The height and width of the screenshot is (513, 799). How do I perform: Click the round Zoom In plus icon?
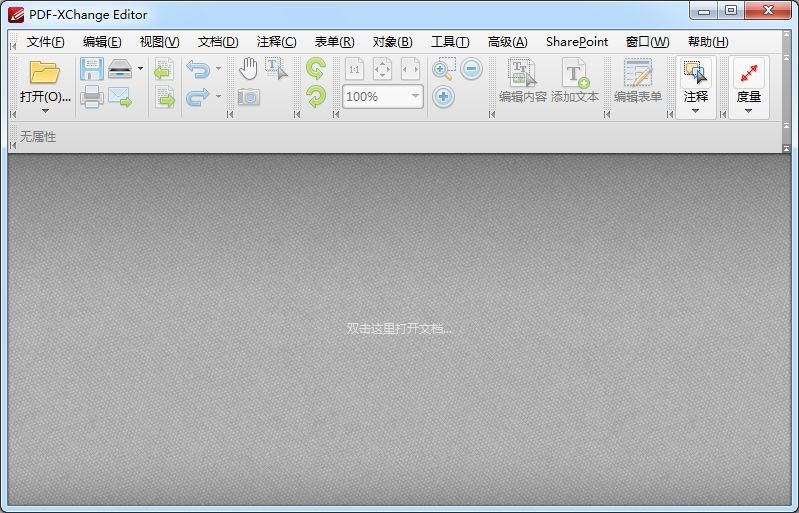coord(443,97)
